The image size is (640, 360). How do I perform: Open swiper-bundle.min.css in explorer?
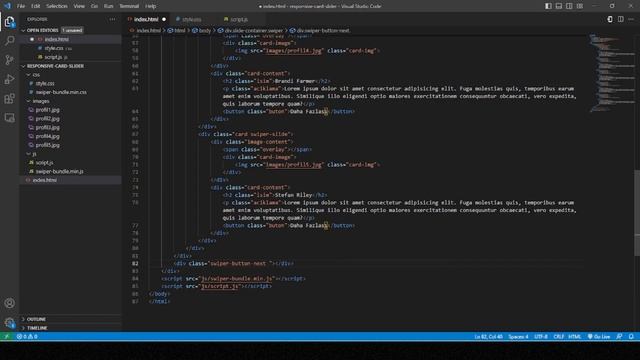click(x=61, y=92)
